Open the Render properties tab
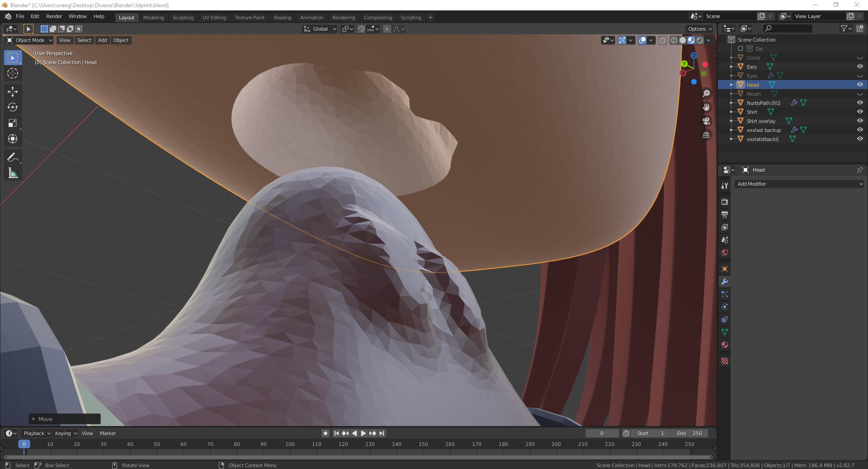The image size is (868, 469). pyautogui.click(x=725, y=202)
